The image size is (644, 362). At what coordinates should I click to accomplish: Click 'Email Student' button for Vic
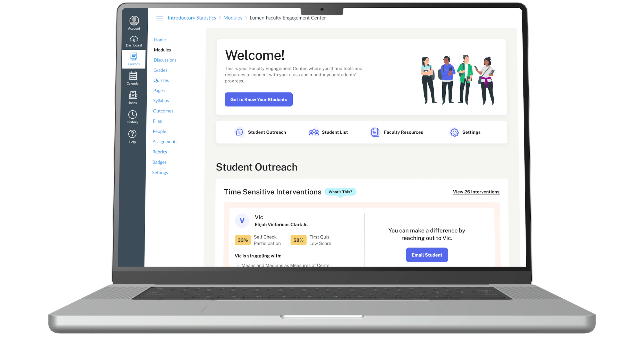coord(426,255)
